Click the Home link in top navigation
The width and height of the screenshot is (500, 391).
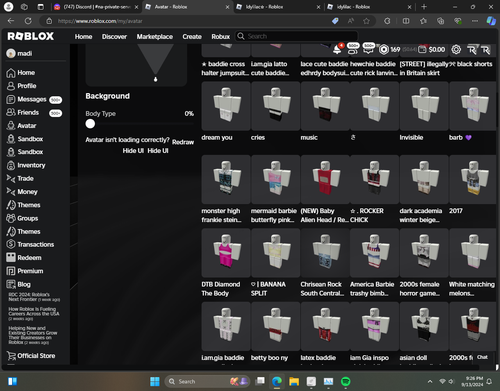pyautogui.click(x=83, y=37)
